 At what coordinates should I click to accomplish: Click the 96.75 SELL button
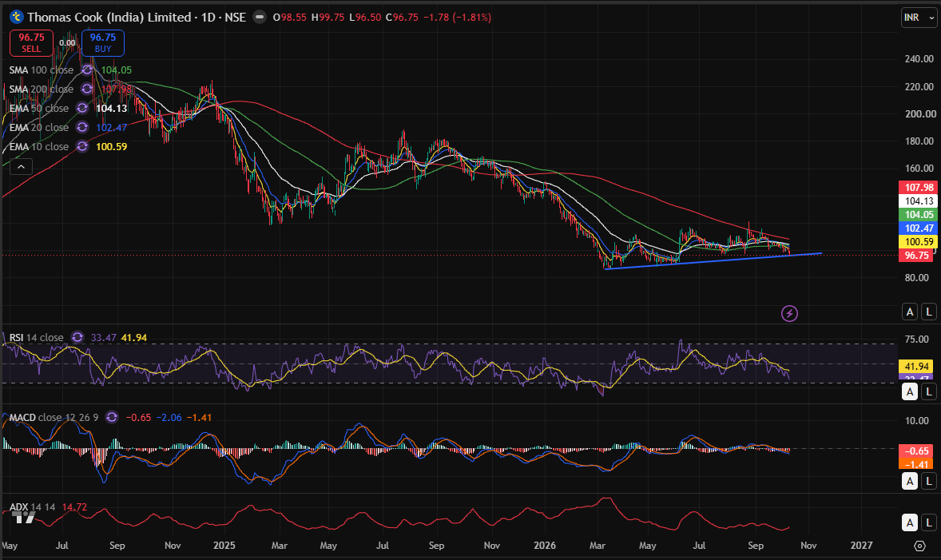pyautogui.click(x=31, y=42)
